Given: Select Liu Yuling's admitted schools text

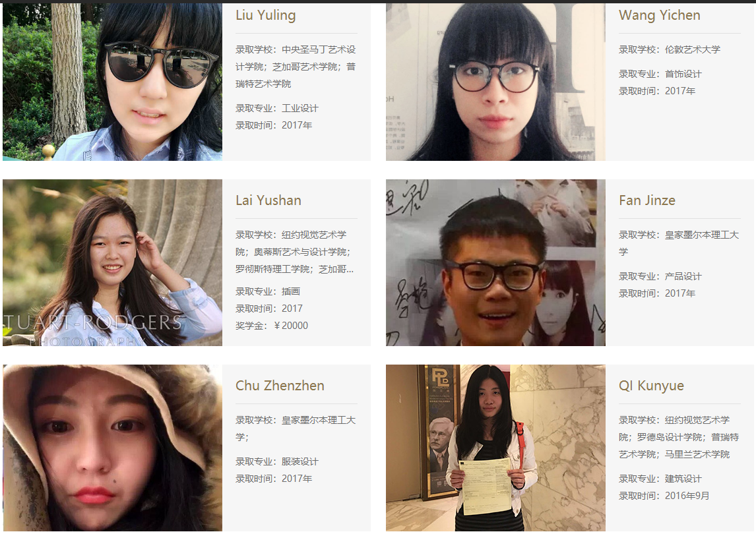Looking at the screenshot, I should 296,67.
